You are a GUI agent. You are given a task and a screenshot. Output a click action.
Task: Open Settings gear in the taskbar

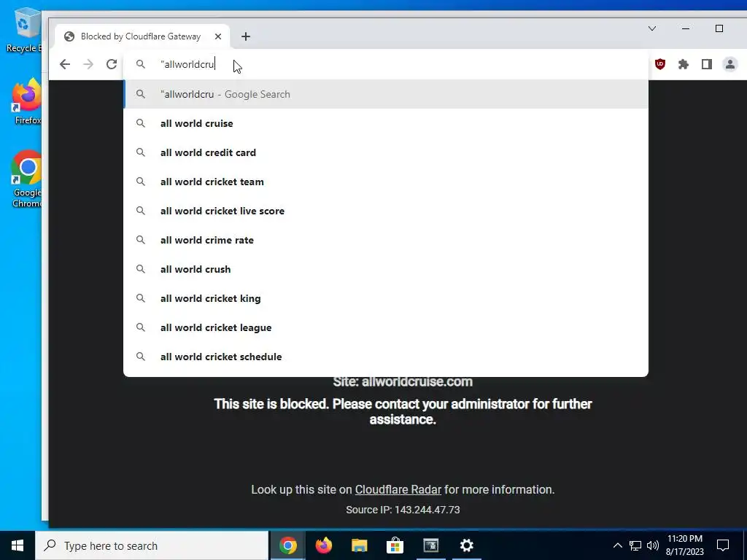[466, 545]
